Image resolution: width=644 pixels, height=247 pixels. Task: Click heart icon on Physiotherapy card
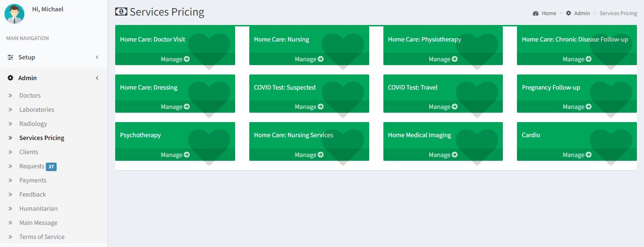(x=477, y=51)
